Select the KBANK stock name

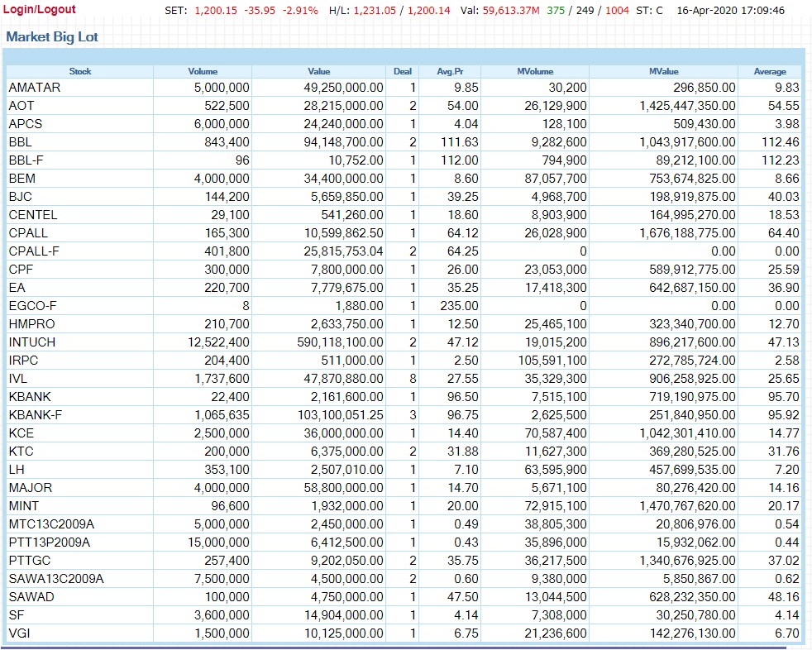point(30,397)
